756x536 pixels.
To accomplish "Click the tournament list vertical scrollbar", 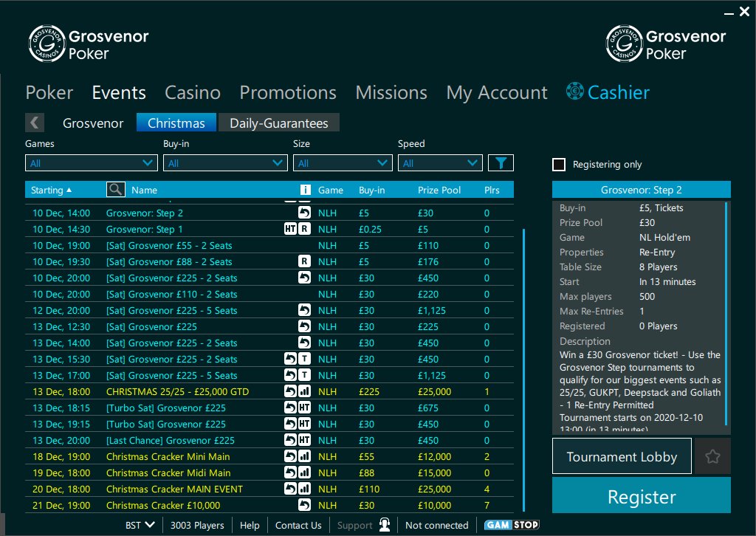I will (524, 370).
